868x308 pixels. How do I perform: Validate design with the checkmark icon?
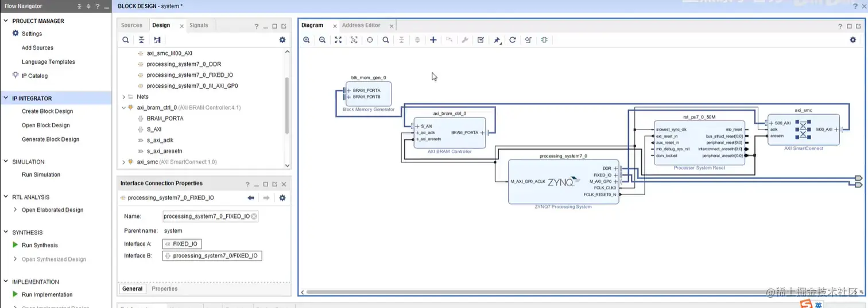click(481, 40)
